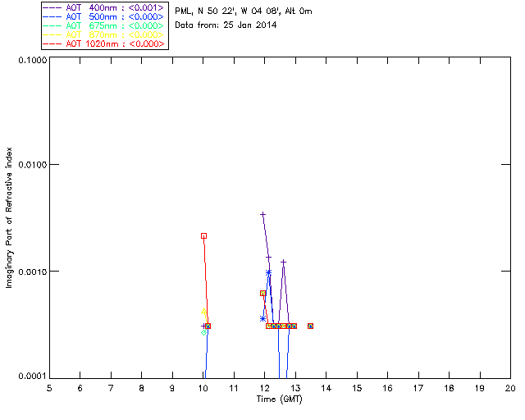Click the highest red square marker near 10 GMT
Viewport: 525px width, 420px height.
[203, 236]
